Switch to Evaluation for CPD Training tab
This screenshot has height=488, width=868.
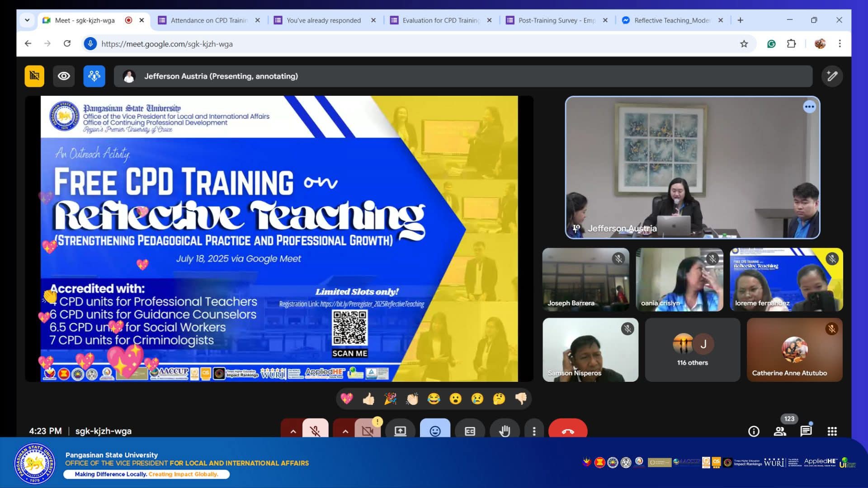pos(441,20)
